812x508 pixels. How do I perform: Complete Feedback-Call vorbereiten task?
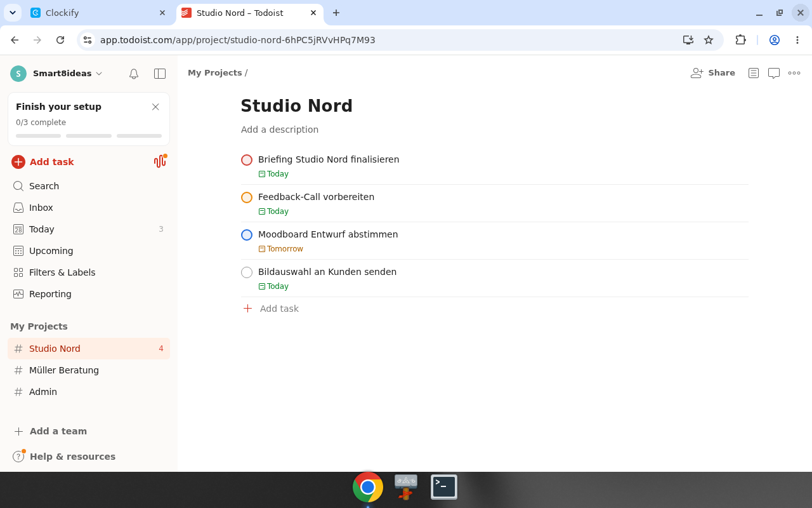[x=247, y=197]
